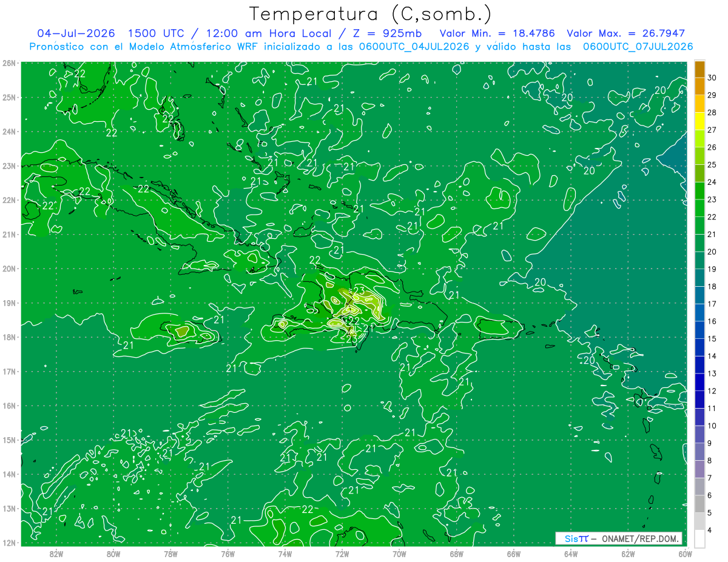Click the color scale label 17
This screenshot has height=562, width=728.
[712, 304]
